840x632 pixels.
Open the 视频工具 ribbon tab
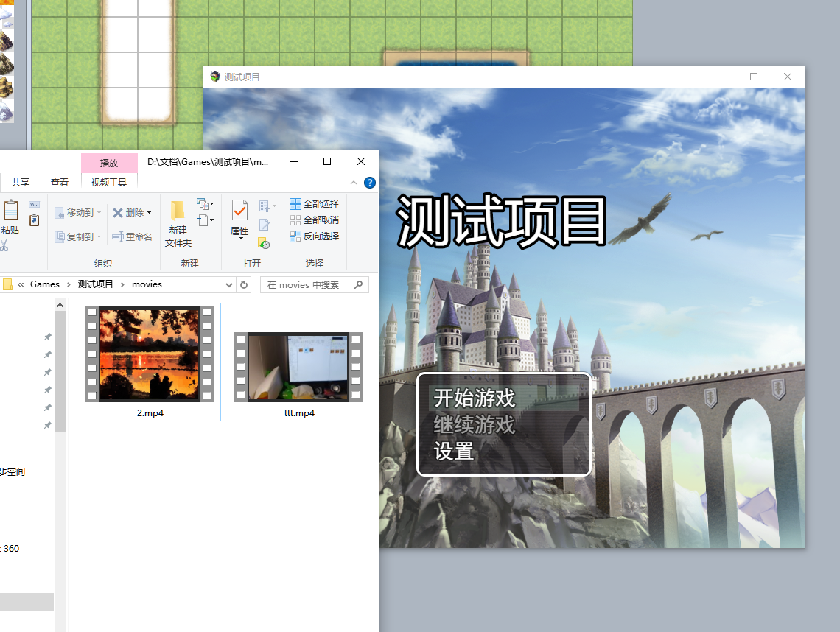click(x=109, y=183)
